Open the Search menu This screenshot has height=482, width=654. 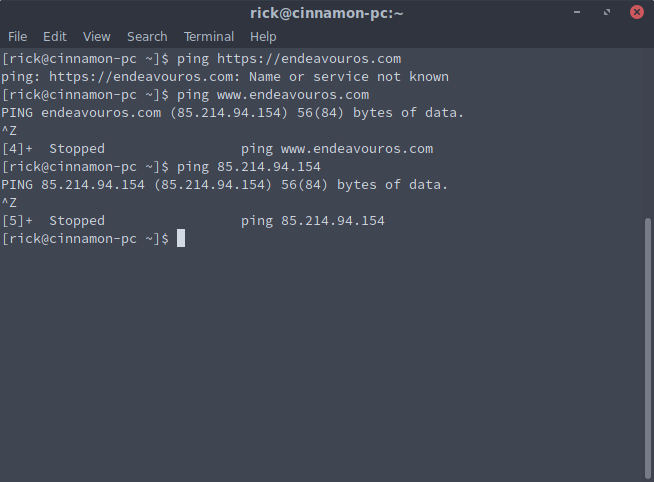[x=147, y=37]
